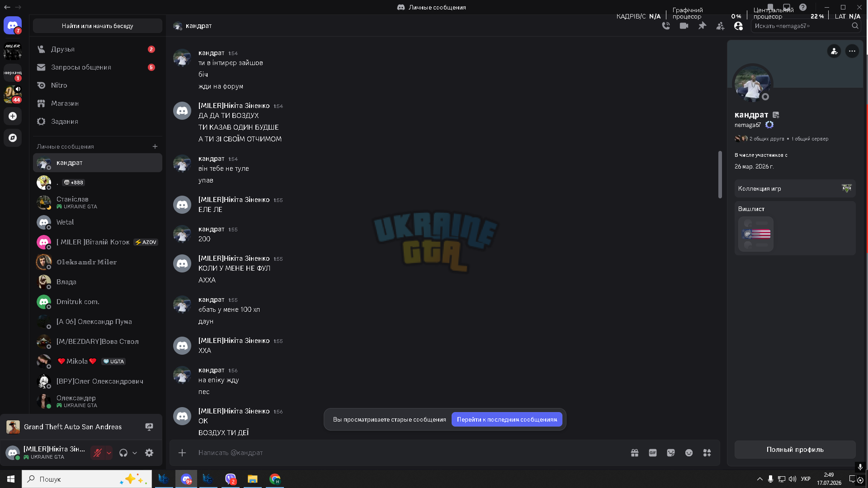Open Discord direct messages home icon

tap(13, 26)
